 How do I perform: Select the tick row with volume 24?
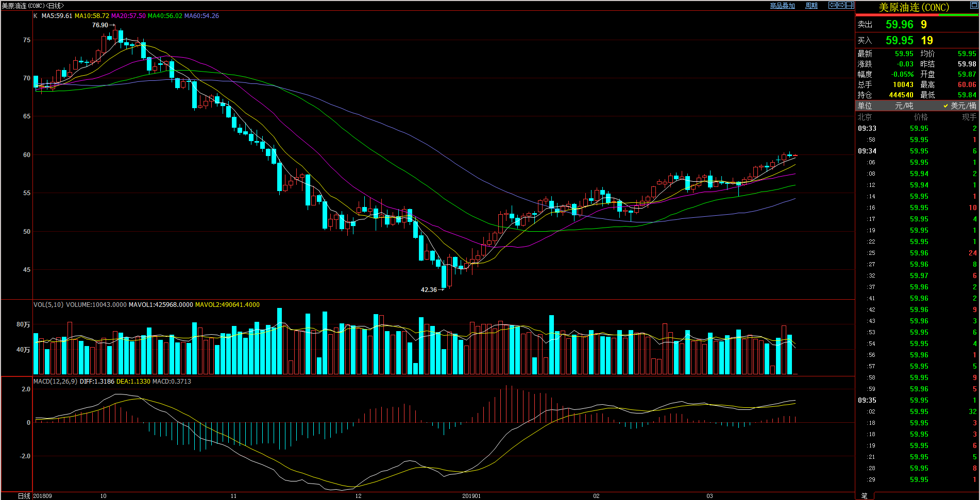tap(917, 253)
